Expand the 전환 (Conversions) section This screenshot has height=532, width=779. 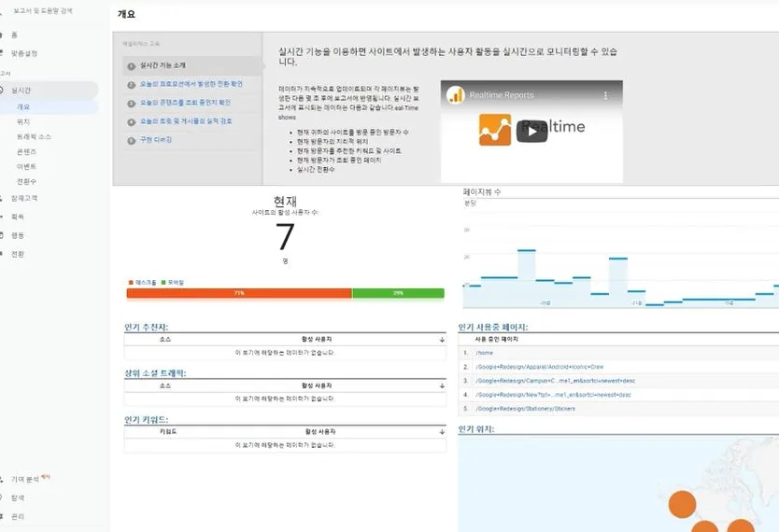click(x=18, y=254)
